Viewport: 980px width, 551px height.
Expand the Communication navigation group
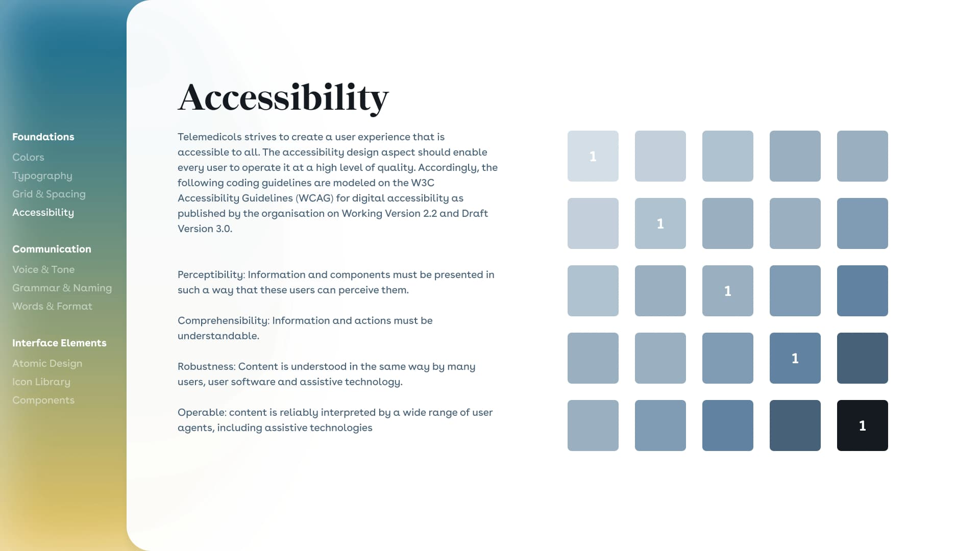click(x=51, y=249)
